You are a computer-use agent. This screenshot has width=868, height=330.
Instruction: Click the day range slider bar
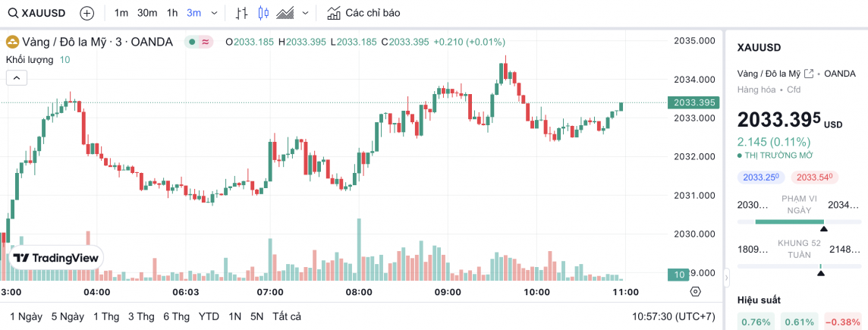tap(790, 222)
